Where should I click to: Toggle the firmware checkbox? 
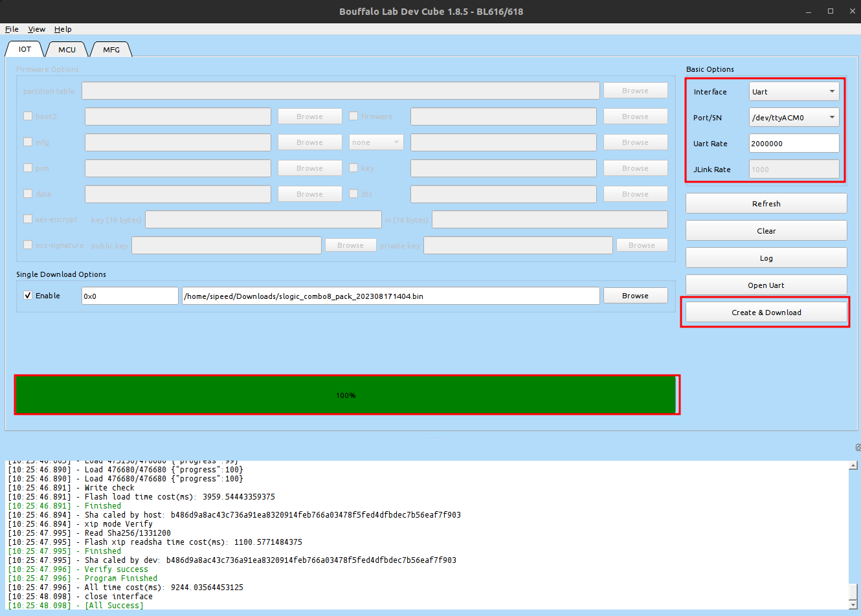click(x=353, y=116)
